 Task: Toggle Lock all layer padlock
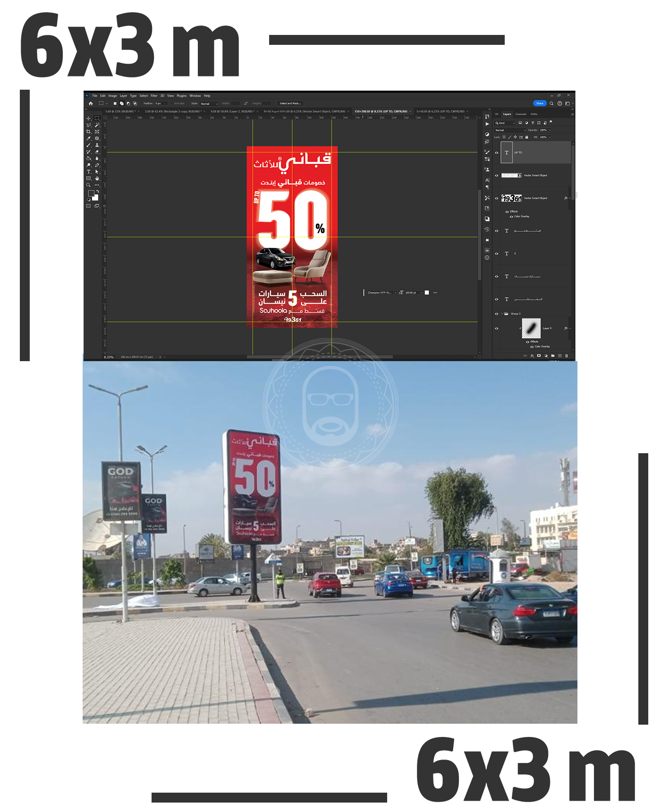(526, 137)
